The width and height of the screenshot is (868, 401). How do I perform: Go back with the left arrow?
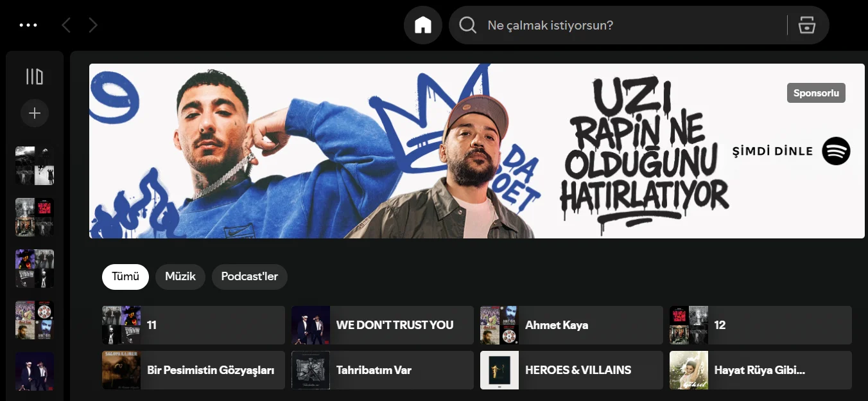(x=66, y=25)
